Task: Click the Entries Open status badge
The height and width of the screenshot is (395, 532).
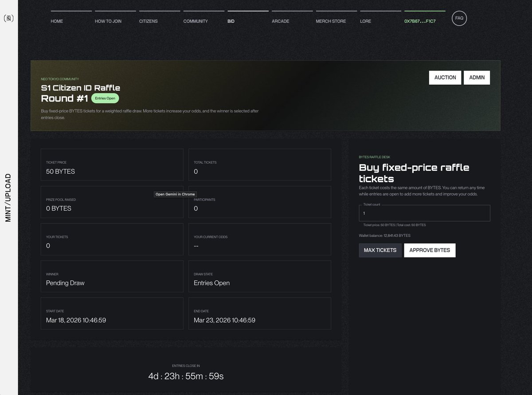Action: coord(105,98)
